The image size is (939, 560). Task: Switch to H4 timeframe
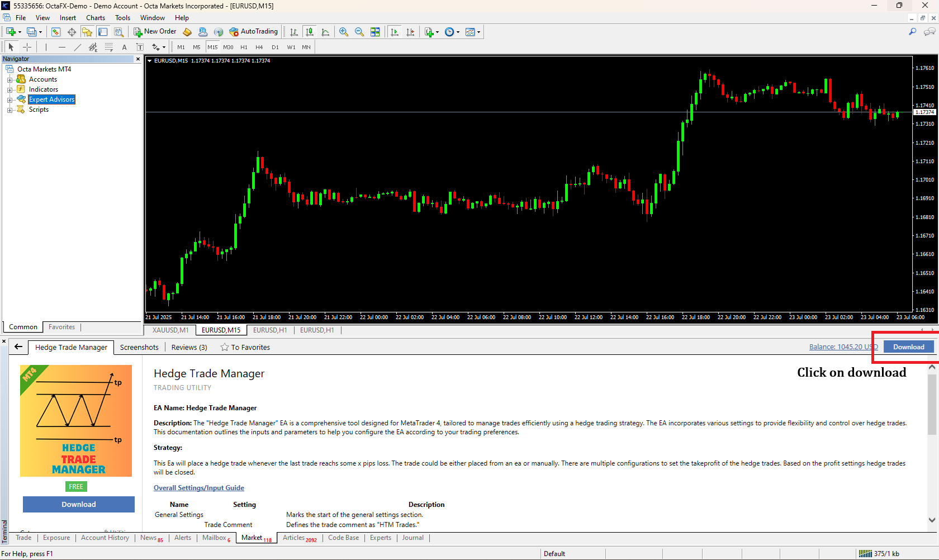tap(259, 48)
